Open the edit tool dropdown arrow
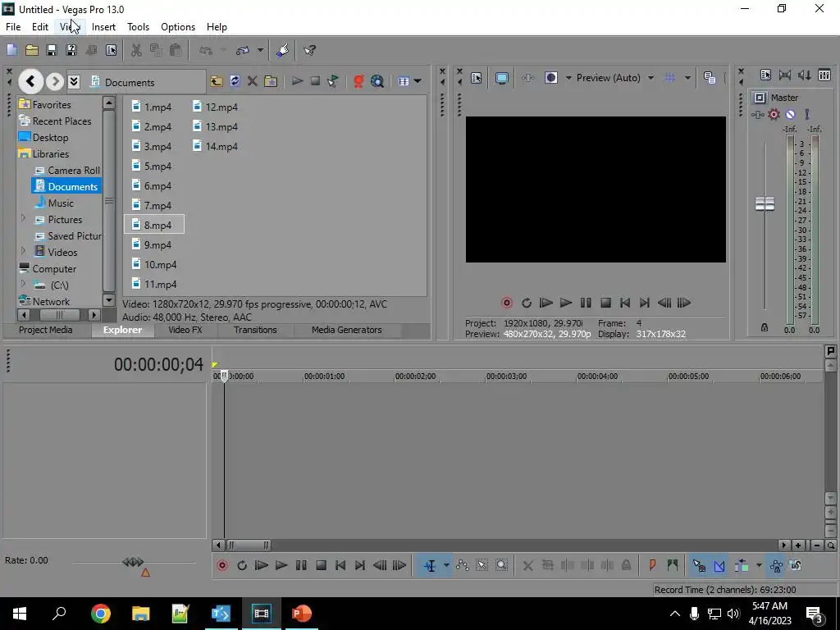This screenshot has height=630, width=840. (x=445, y=566)
